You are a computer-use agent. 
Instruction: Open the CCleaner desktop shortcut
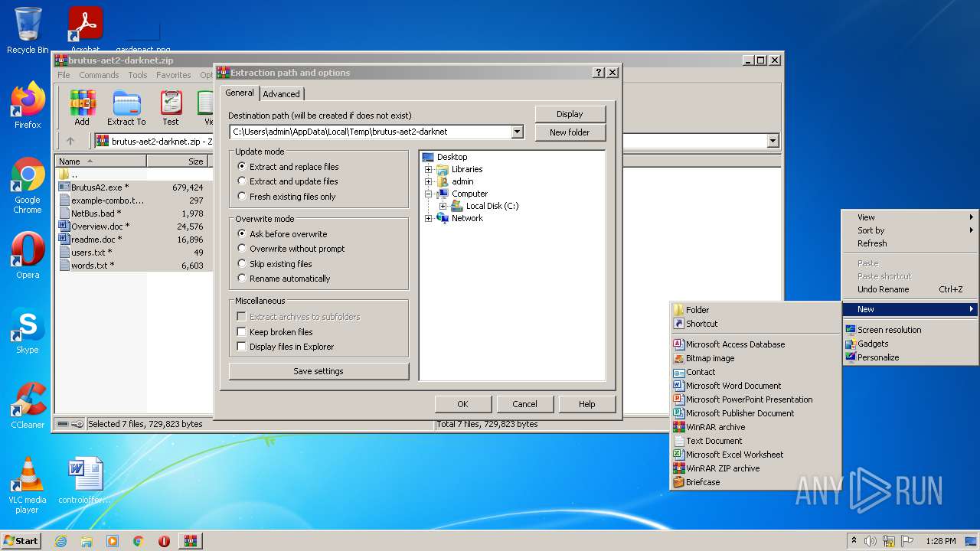[28, 406]
